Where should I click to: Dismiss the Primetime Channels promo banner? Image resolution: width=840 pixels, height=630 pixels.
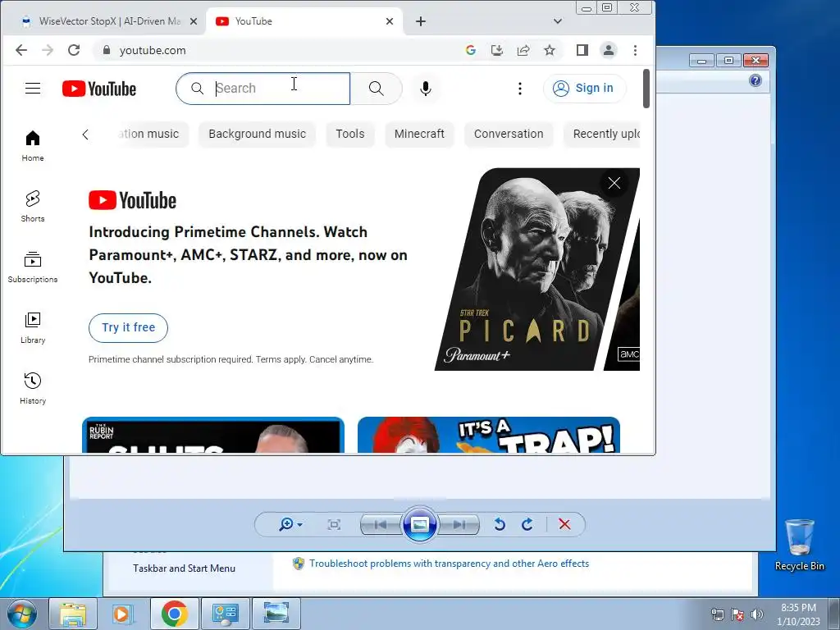point(614,183)
